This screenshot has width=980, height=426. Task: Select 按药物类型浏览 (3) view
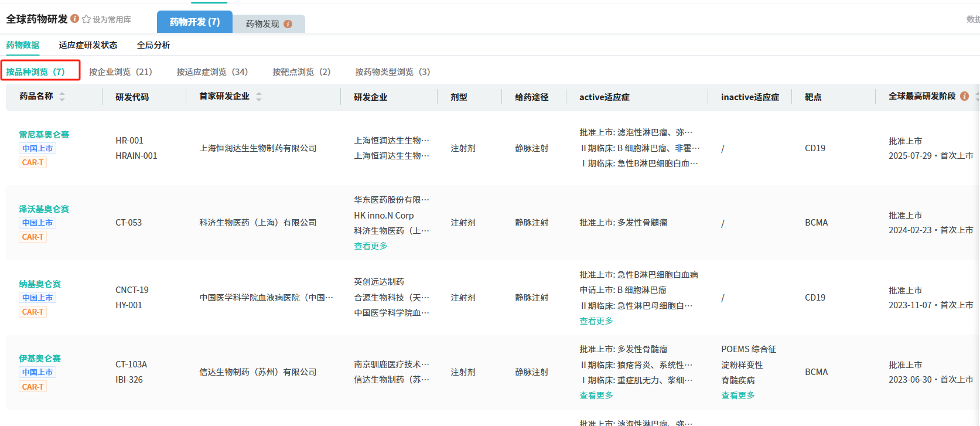(x=392, y=71)
